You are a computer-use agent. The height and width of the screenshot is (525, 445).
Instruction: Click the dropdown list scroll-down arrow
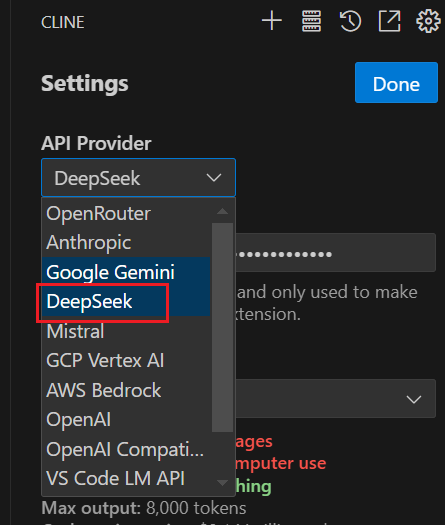(x=222, y=482)
